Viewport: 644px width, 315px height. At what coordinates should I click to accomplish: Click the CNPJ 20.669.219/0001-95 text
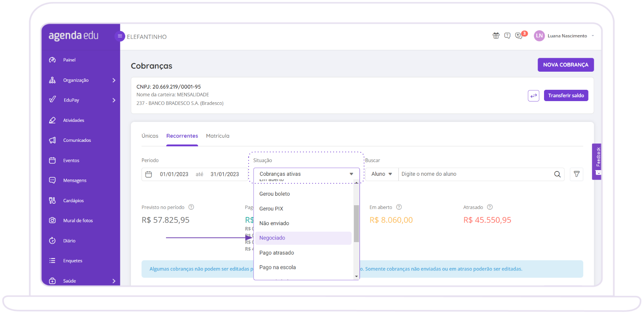click(169, 87)
